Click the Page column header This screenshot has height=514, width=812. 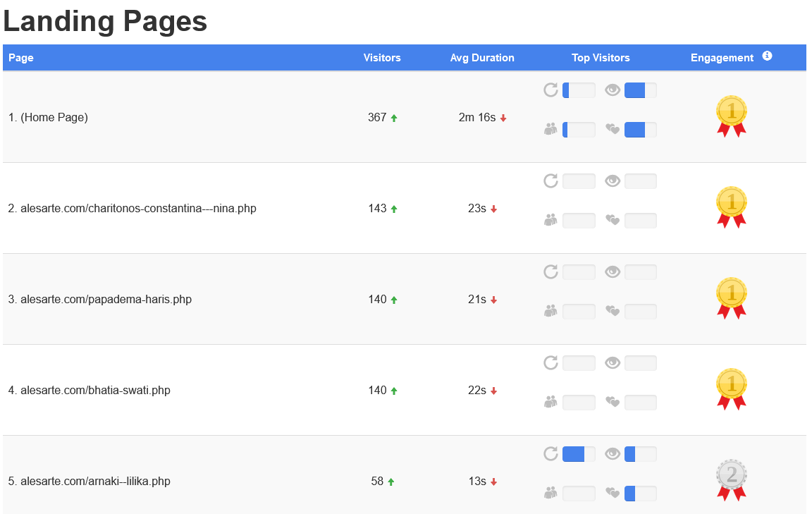tap(21, 58)
